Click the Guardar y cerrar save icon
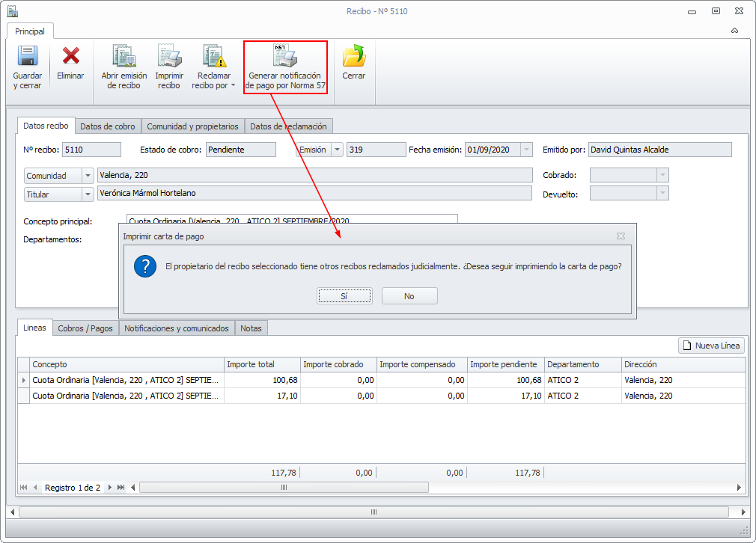The width and height of the screenshot is (756, 543). point(28,56)
